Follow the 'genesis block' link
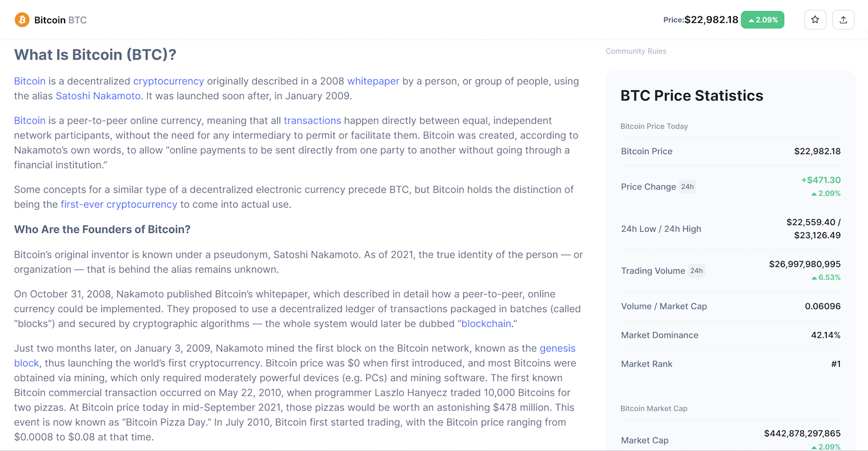The width and height of the screenshot is (868, 451). pyautogui.click(x=557, y=348)
